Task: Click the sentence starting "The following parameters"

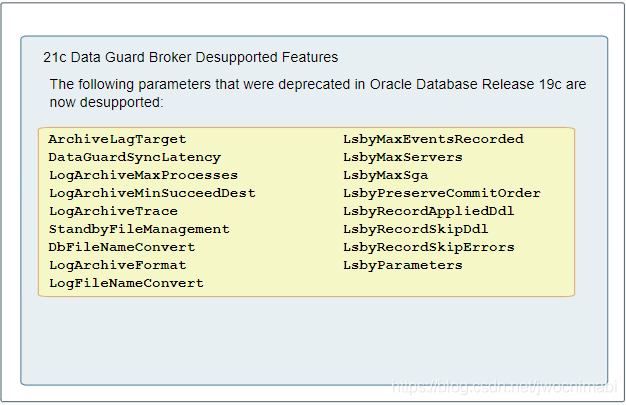Action: click(x=318, y=93)
